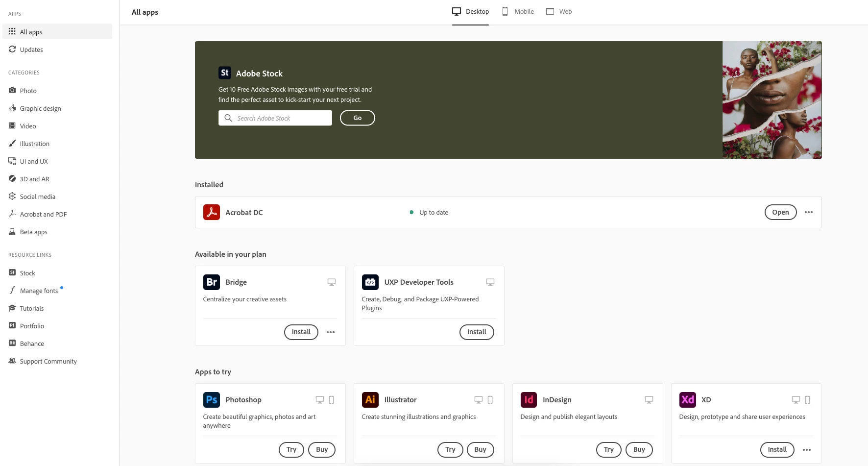Try Photoshop
Image resolution: width=868 pixels, height=466 pixels.
[x=291, y=450]
